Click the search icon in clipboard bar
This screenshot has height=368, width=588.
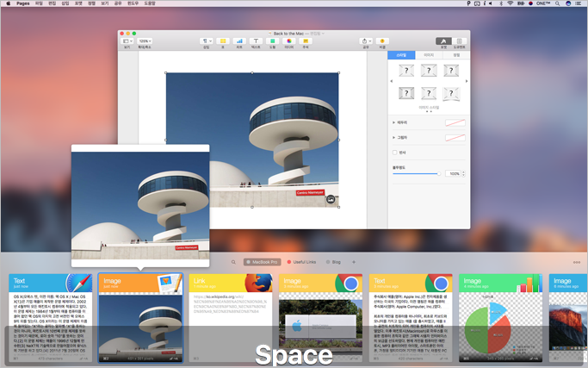click(x=233, y=262)
